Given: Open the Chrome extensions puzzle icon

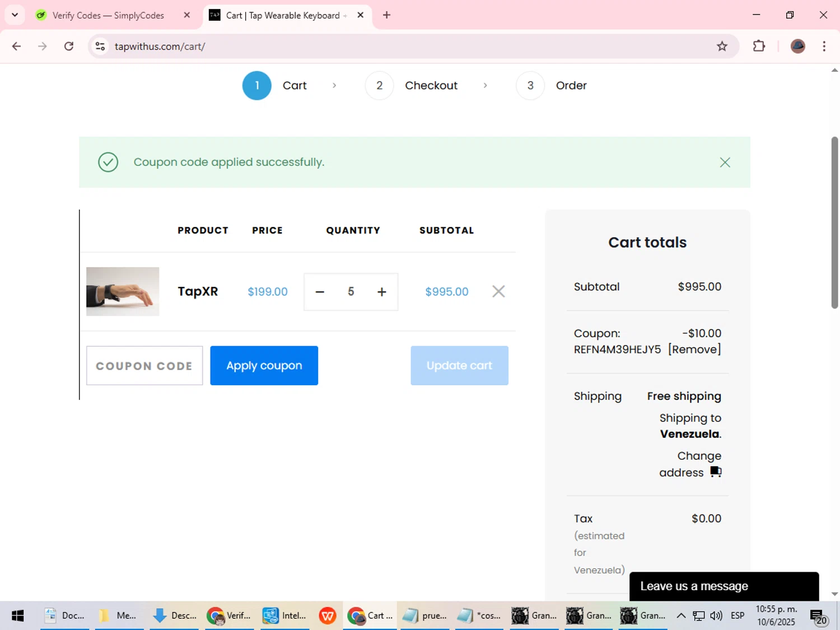Looking at the screenshot, I should pyautogui.click(x=759, y=46).
